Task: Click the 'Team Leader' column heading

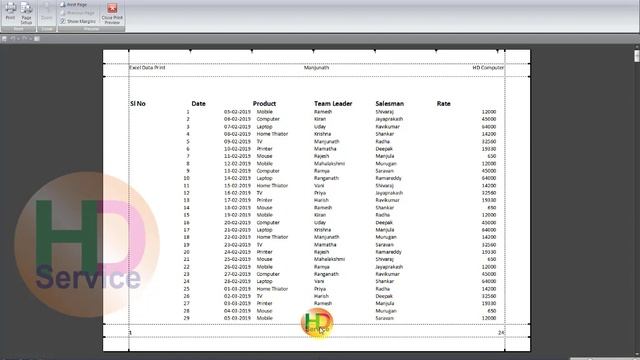Action: coord(333,104)
